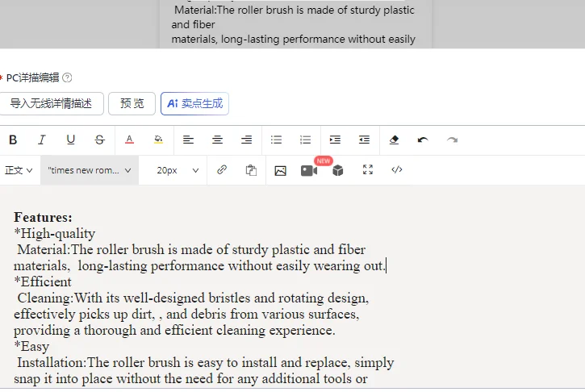585x392 pixels.
Task: Toggle strikethrough formatting
Action: point(99,140)
